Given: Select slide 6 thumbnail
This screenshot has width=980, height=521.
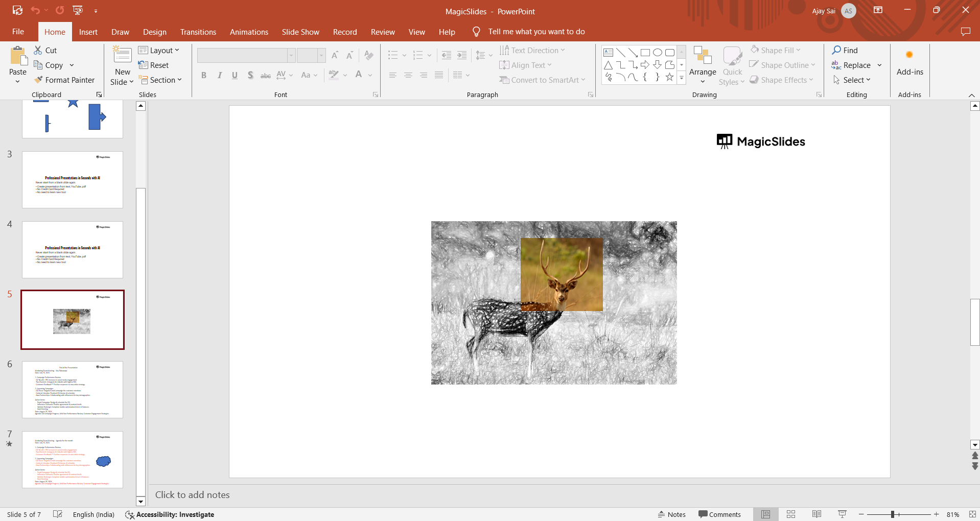Looking at the screenshot, I should pos(73,390).
